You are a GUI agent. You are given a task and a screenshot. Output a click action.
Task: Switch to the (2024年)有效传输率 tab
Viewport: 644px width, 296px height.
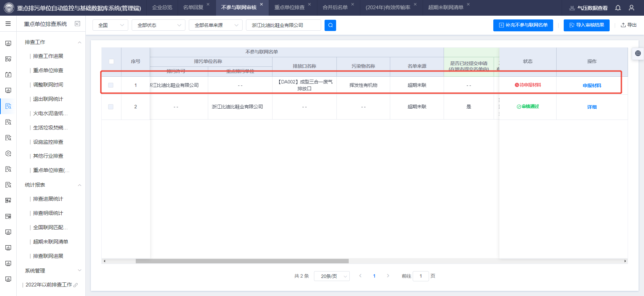click(x=388, y=7)
